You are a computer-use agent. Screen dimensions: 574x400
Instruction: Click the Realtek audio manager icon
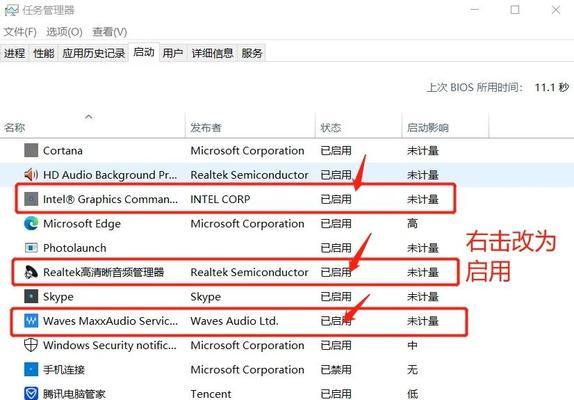(x=31, y=272)
